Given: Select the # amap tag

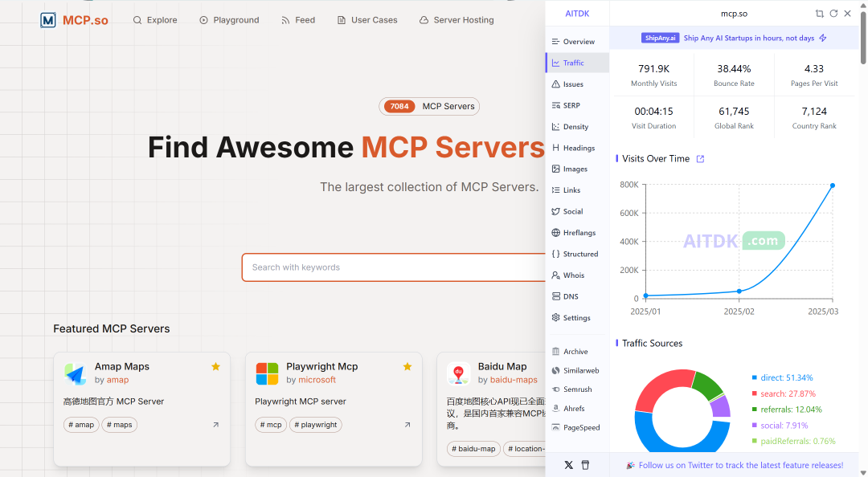Looking at the screenshot, I should coord(81,425).
